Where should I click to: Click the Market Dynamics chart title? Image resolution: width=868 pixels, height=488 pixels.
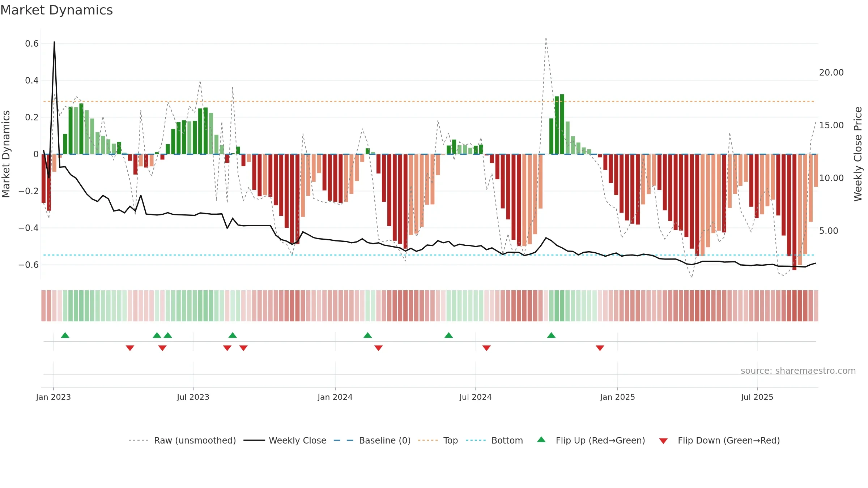click(56, 10)
